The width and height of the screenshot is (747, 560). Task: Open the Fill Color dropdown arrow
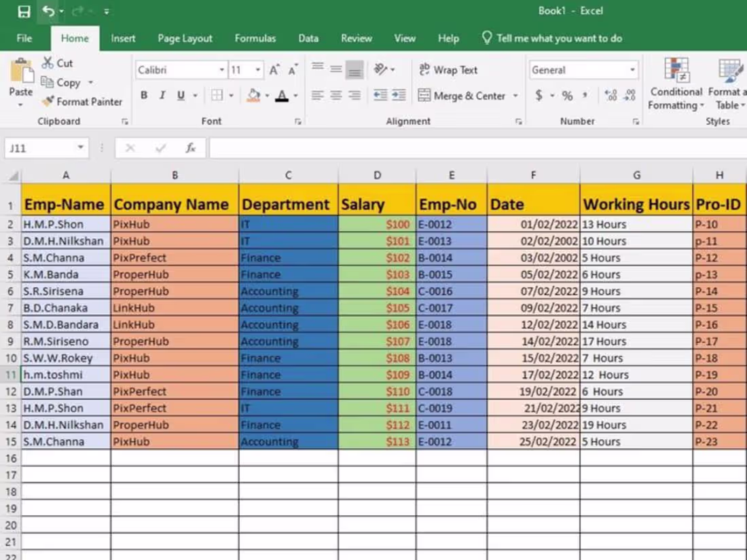[267, 96]
